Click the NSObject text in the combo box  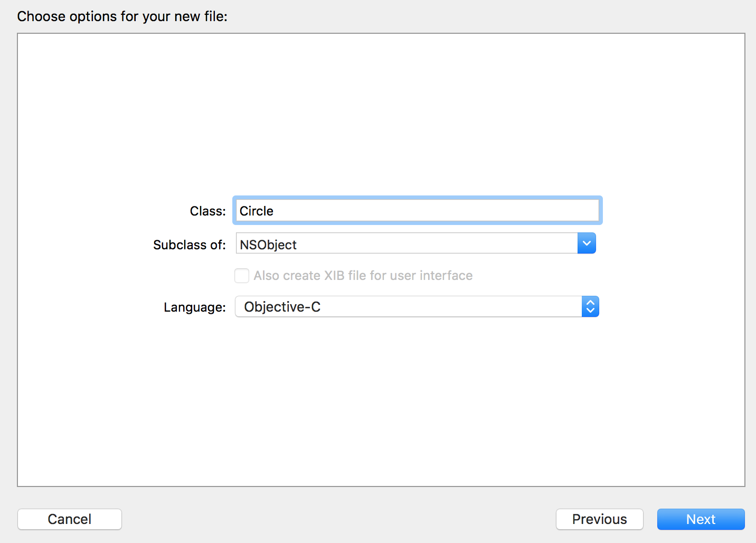pyautogui.click(x=268, y=245)
